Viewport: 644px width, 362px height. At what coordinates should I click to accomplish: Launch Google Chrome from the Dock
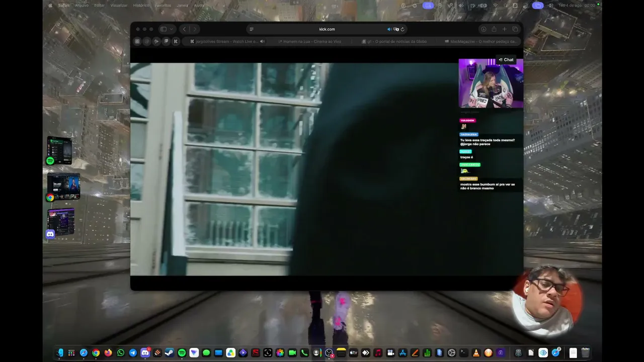tap(96, 353)
